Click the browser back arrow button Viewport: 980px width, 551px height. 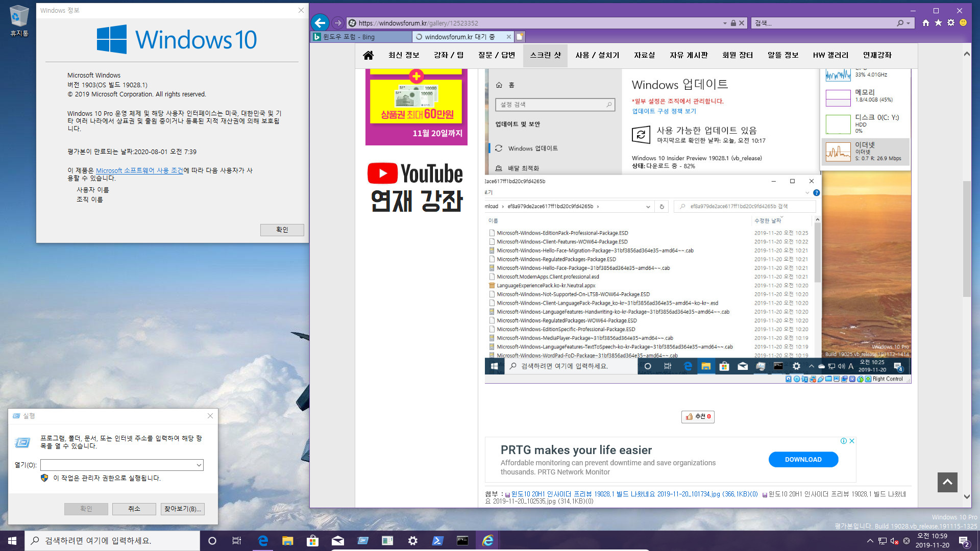click(320, 22)
